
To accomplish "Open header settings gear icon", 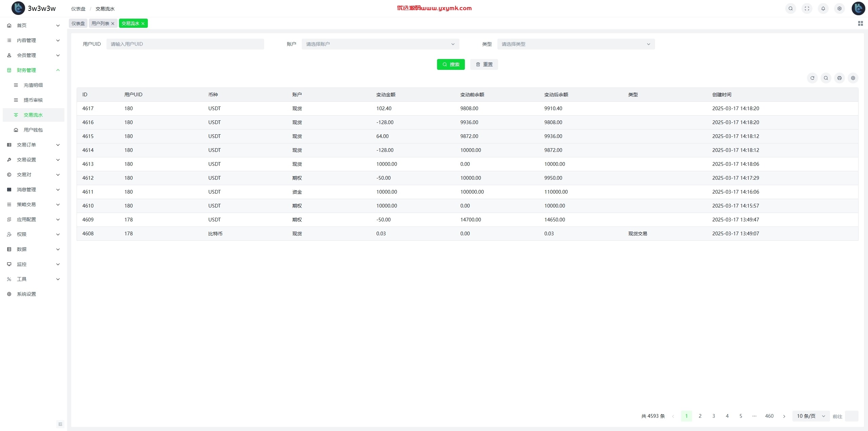I will tap(839, 8).
